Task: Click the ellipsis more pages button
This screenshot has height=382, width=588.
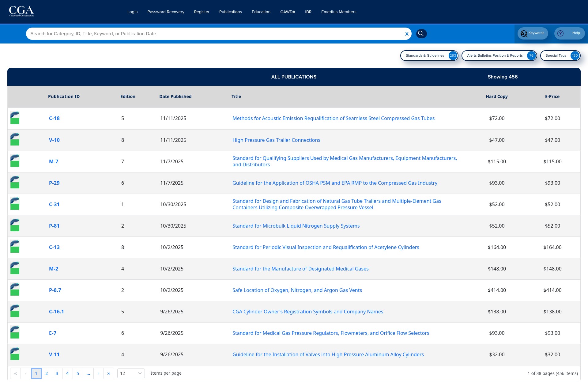Action: pyautogui.click(x=88, y=373)
